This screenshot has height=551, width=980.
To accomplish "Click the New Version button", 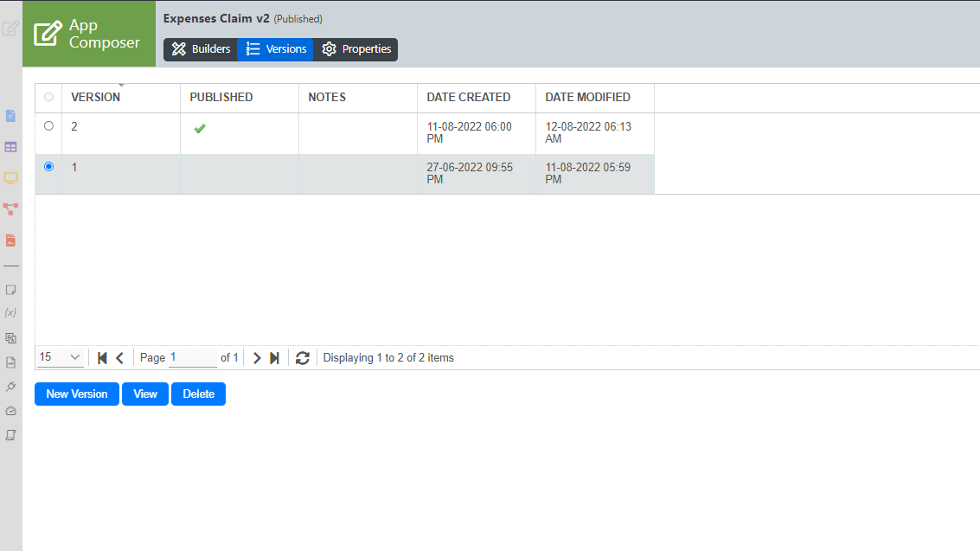I will point(77,394).
